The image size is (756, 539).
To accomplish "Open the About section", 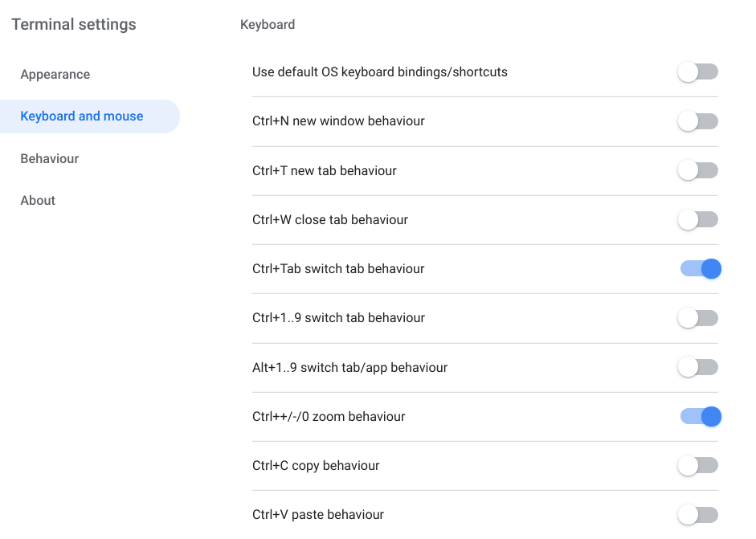I will point(38,201).
